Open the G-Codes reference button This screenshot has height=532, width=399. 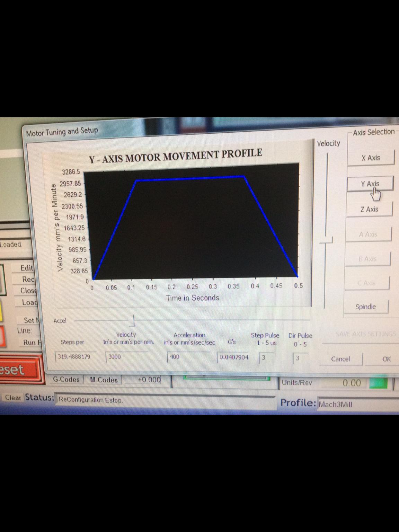pos(66,380)
